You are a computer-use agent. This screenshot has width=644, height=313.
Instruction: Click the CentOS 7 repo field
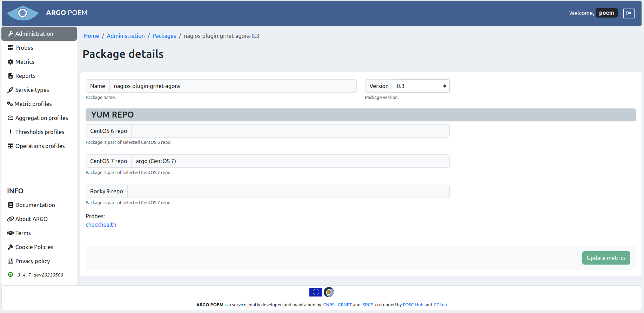[290, 161]
